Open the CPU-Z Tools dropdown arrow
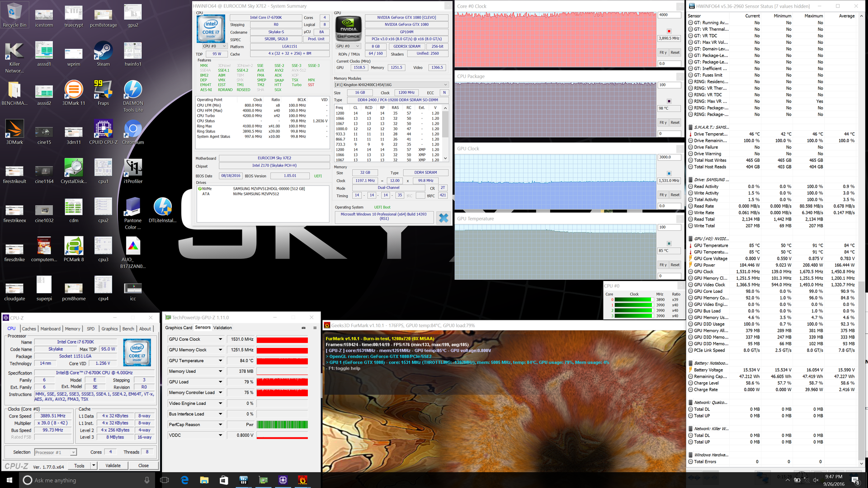 coord(94,465)
